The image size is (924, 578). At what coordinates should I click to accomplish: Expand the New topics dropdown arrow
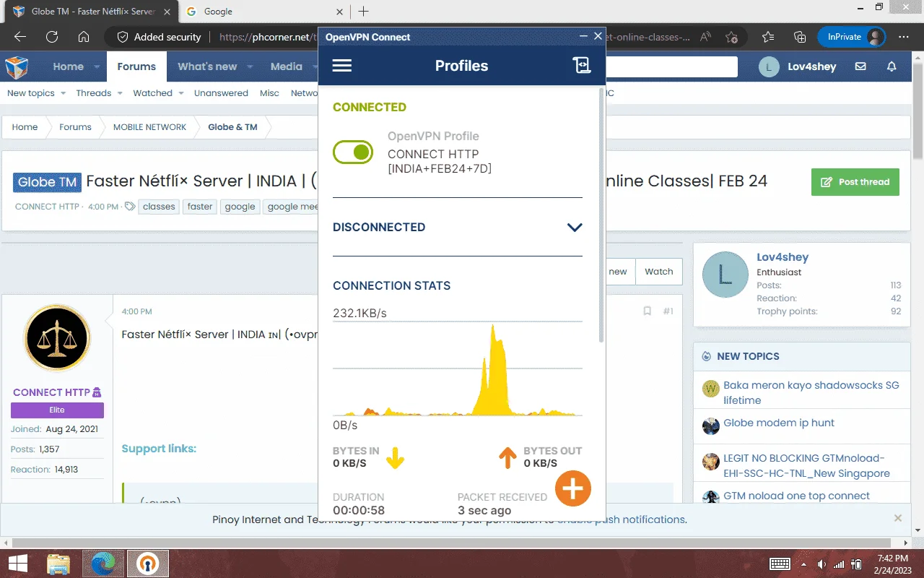pyautogui.click(x=63, y=93)
